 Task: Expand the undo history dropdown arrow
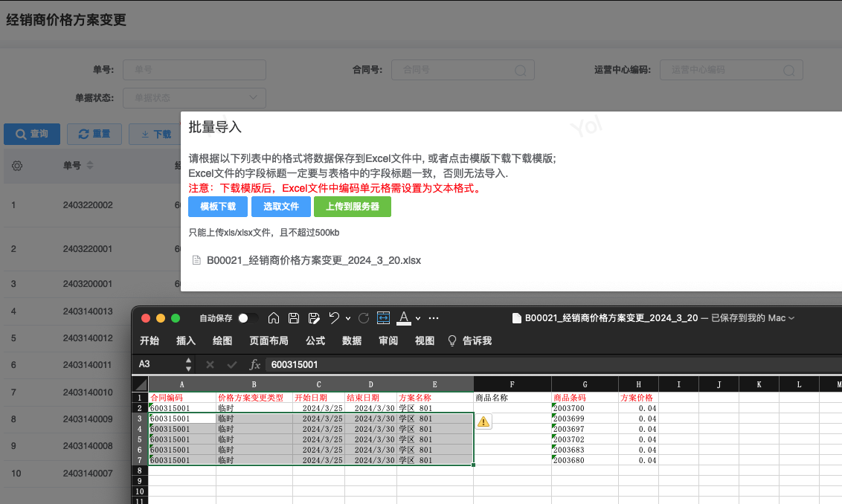pyautogui.click(x=347, y=318)
